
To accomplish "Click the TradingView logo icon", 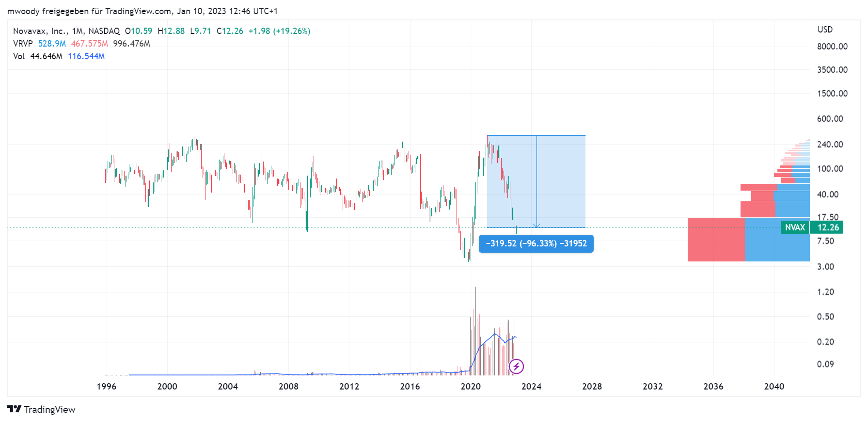I will pyautogui.click(x=15, y=409).
